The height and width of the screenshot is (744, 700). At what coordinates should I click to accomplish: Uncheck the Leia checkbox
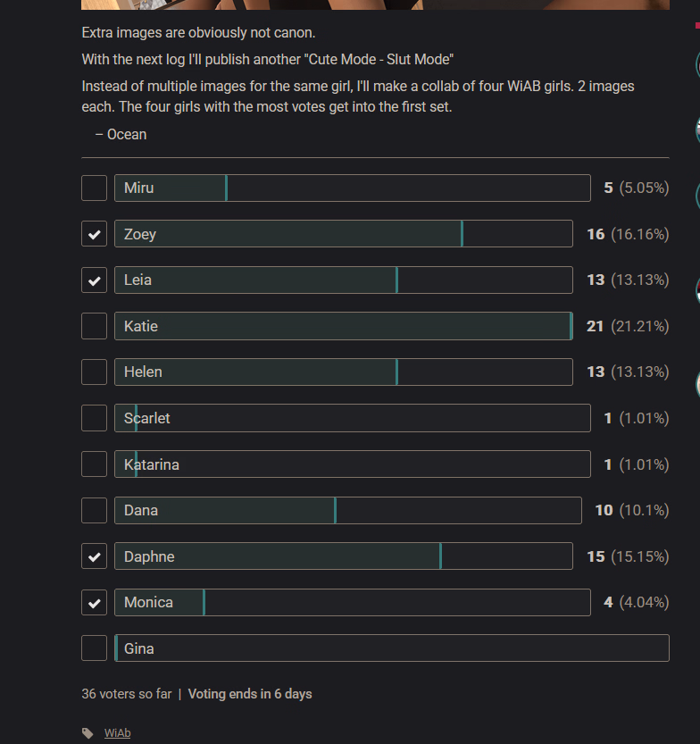tap(94, 280)
